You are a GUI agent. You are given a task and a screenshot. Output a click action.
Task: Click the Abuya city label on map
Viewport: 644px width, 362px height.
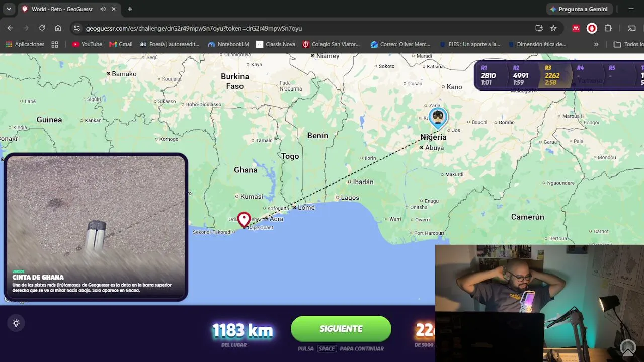tap(434, 148)
